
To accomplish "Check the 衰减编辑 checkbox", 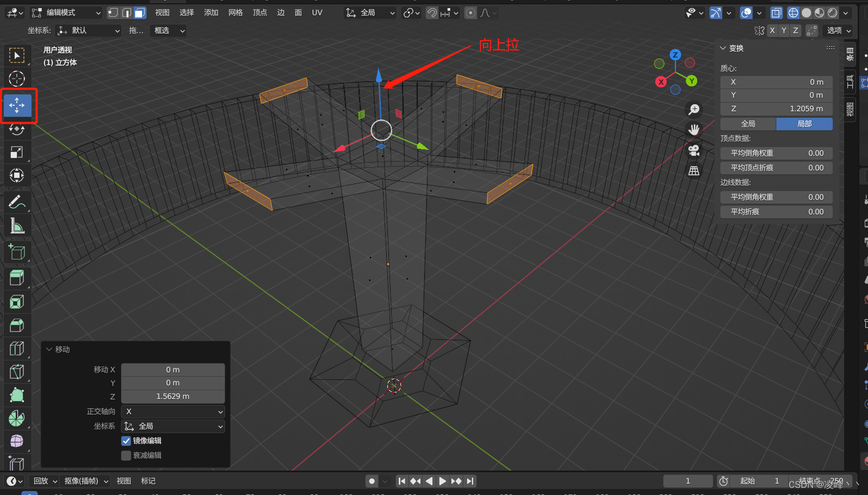I will [126, 455].
